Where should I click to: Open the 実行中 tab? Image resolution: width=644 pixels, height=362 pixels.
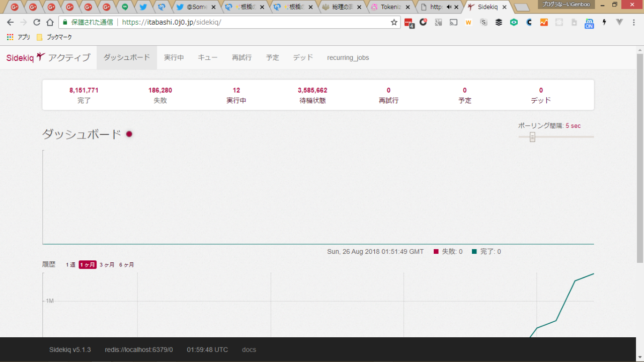[x=174, y=57]
